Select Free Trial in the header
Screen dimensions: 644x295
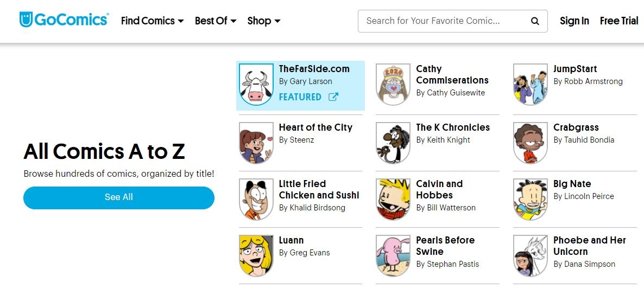click(x=619, y=21)
